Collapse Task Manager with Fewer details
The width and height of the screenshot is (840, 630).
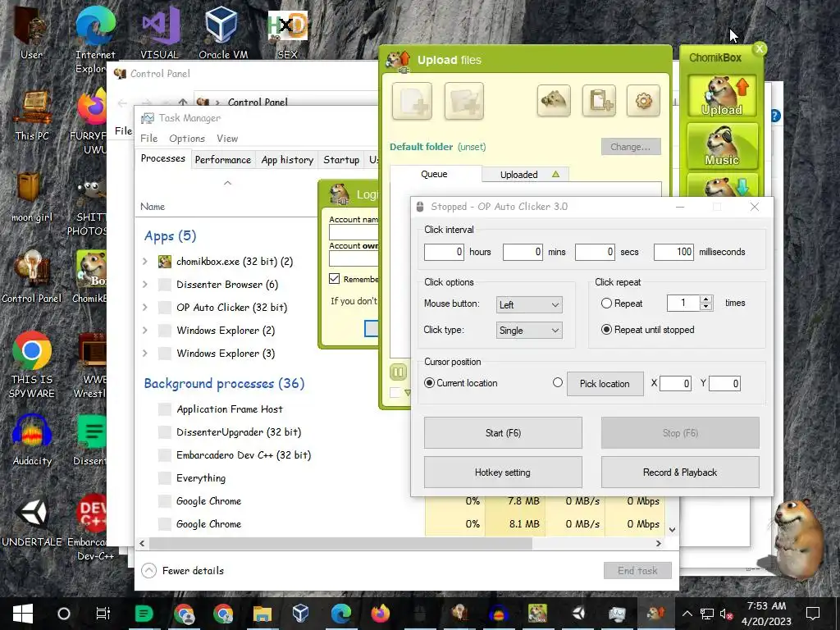pos(183,571)
